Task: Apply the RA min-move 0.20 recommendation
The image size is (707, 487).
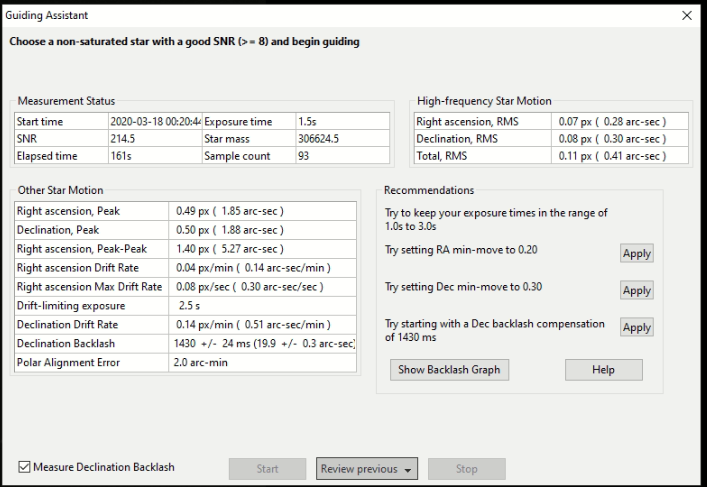Action: (636, 254)
